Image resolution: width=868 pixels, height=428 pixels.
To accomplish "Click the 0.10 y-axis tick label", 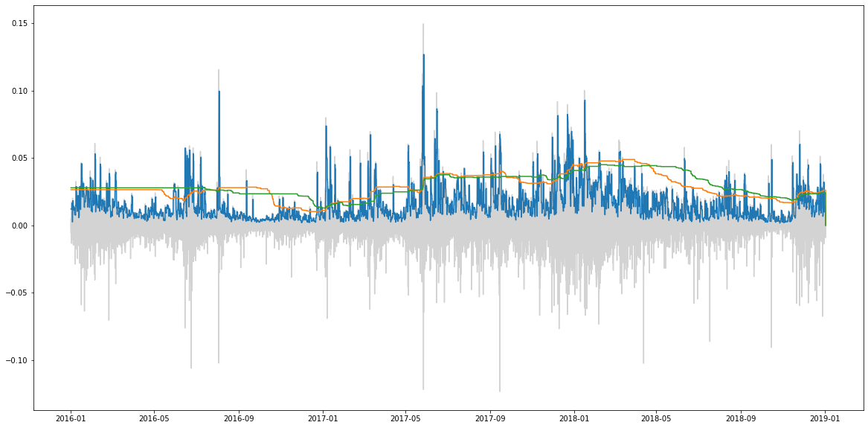I will pyautogui.click(x=21, y=91).
